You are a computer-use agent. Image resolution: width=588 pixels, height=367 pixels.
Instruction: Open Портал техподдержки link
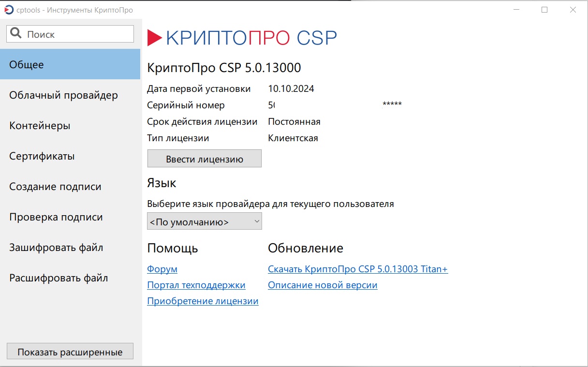(x=196, y=285)
